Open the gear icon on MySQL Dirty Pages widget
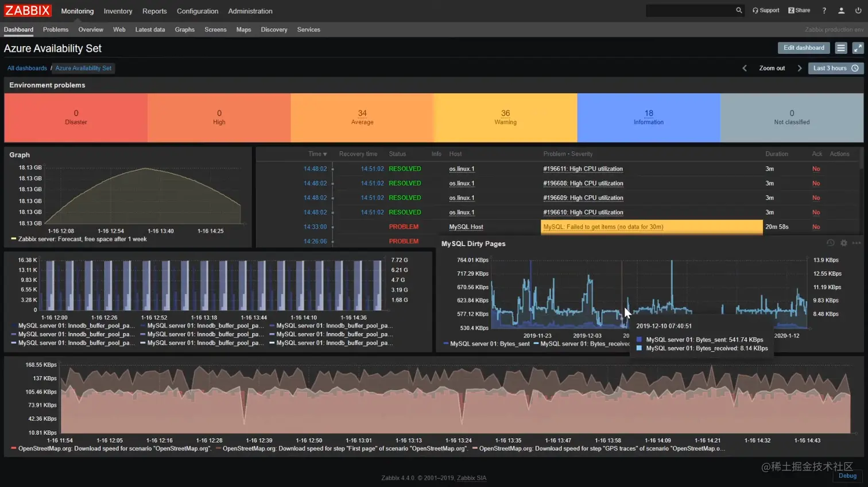Viewport: 868px width, 487px height. click(843, 242)
